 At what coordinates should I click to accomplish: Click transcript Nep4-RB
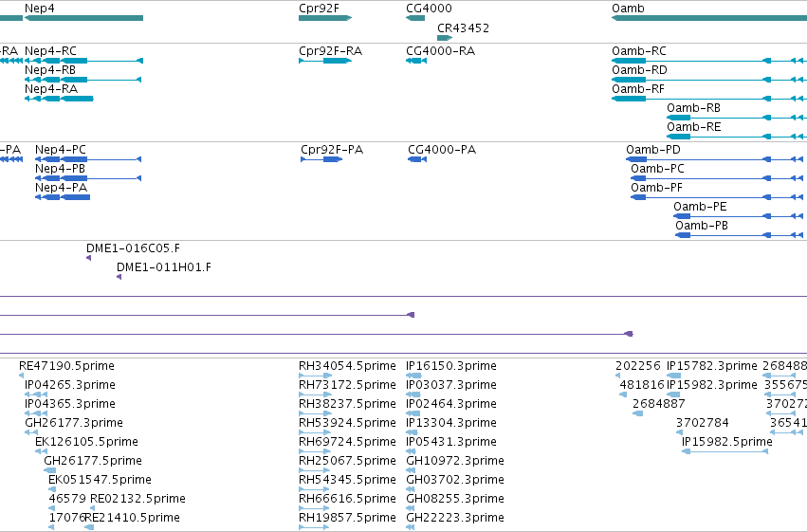tap(83, 80)
